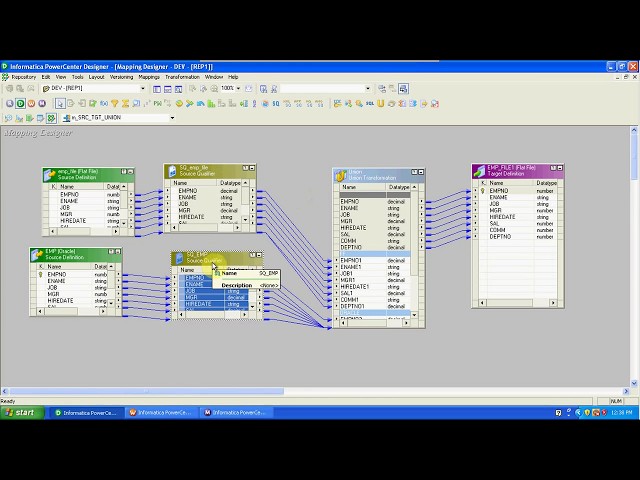Open the DEV - [REP1] repository dropdown

tap(142, 89)
